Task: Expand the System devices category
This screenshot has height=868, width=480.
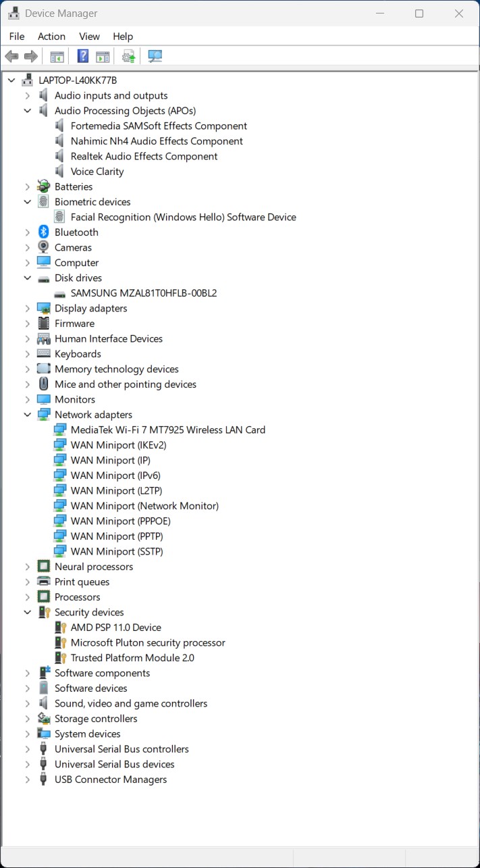Action: 28,734
